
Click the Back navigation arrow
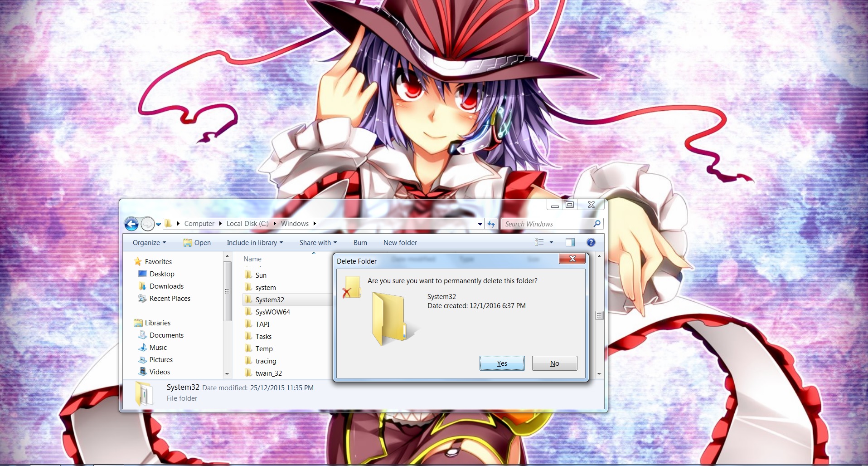tap(131, 224)
